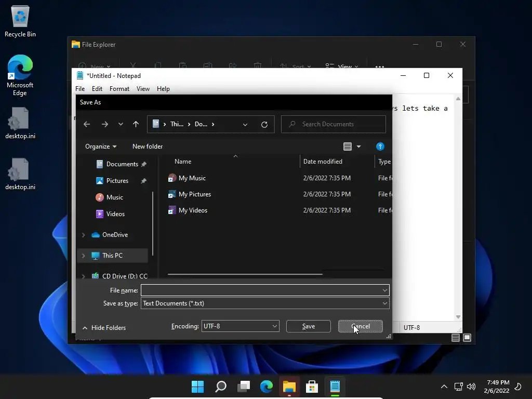Go forward in the Save As dialog
Viewport: 532px width, 399px height.
coord(105,124)
